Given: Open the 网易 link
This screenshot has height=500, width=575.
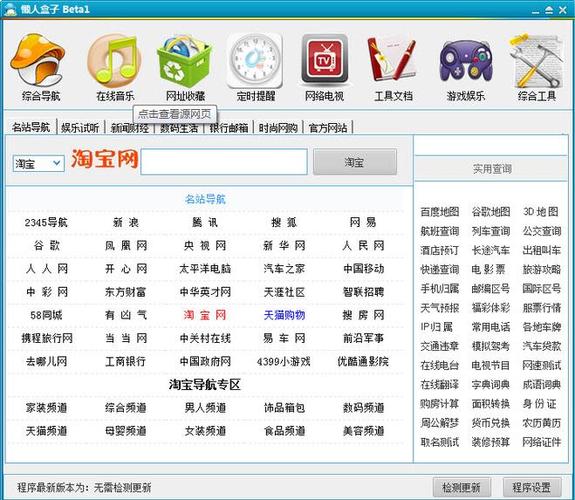Looking at the screenshot, I should click(x=363, y=222).
